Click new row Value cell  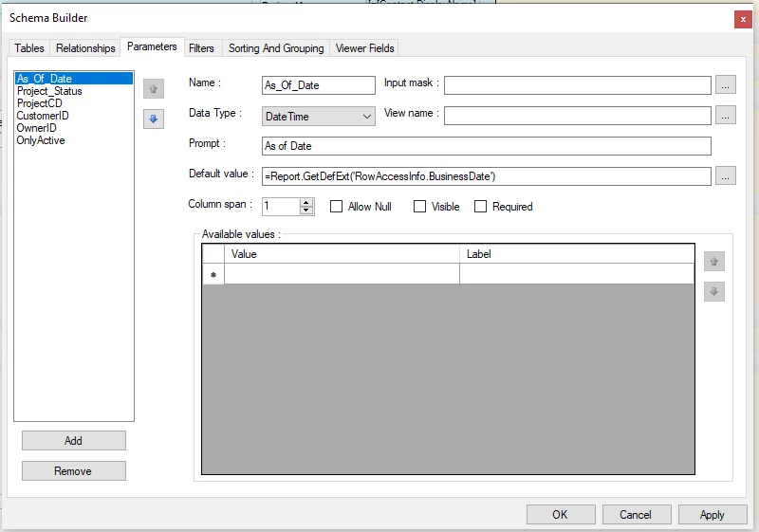tap(342, 274)
